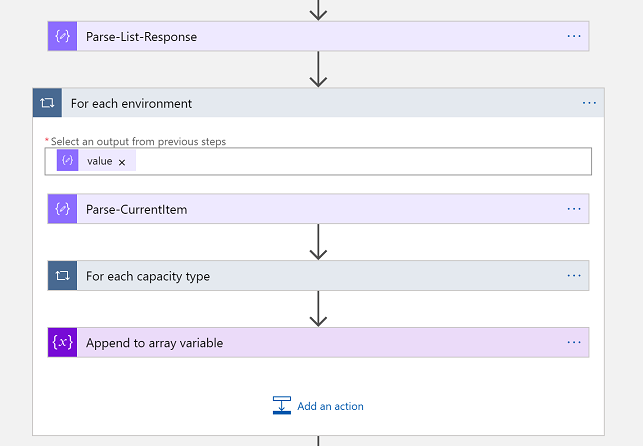
Task: Collapse the For each environment header
Action: [300, 103]
